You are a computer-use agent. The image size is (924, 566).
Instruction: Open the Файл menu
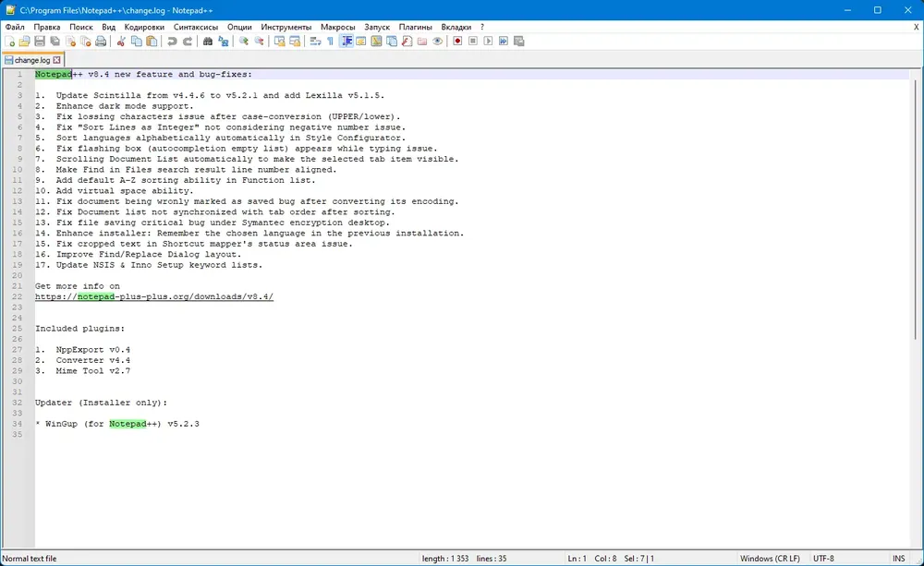pyautogui.click(x=15, y=27)
